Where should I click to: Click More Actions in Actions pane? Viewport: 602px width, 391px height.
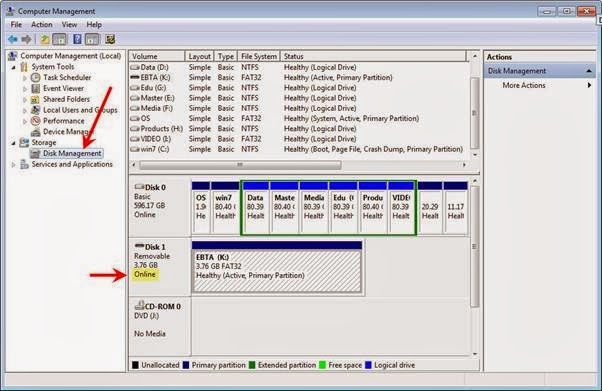pyautogui.click(x=524, y=85)
